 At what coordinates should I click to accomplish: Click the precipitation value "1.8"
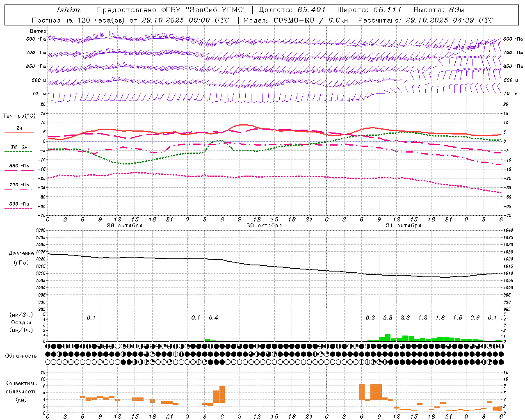[x=440, y=317]
